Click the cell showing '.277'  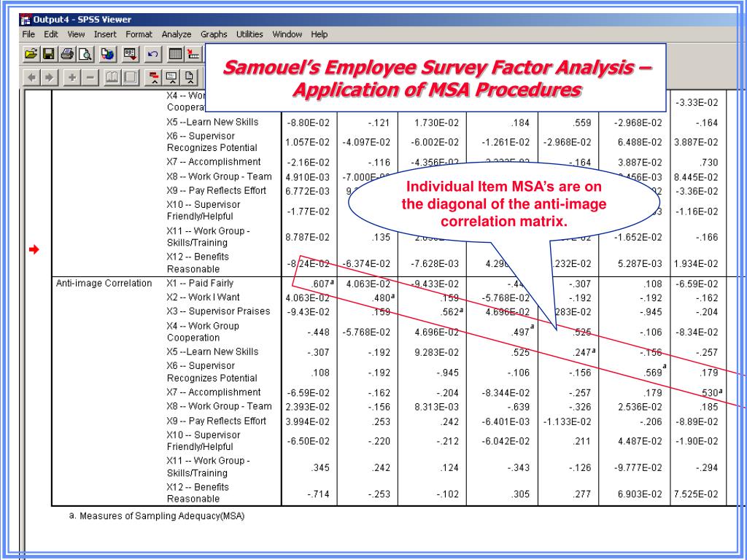click(581, 494)
